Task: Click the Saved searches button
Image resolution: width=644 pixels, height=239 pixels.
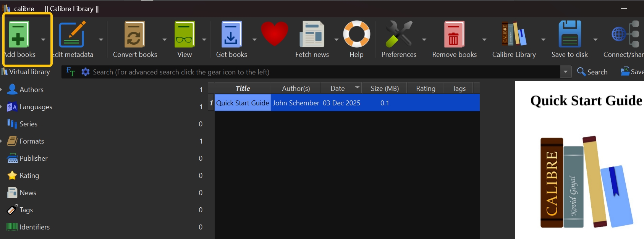Action: click(x=632, y=72)
